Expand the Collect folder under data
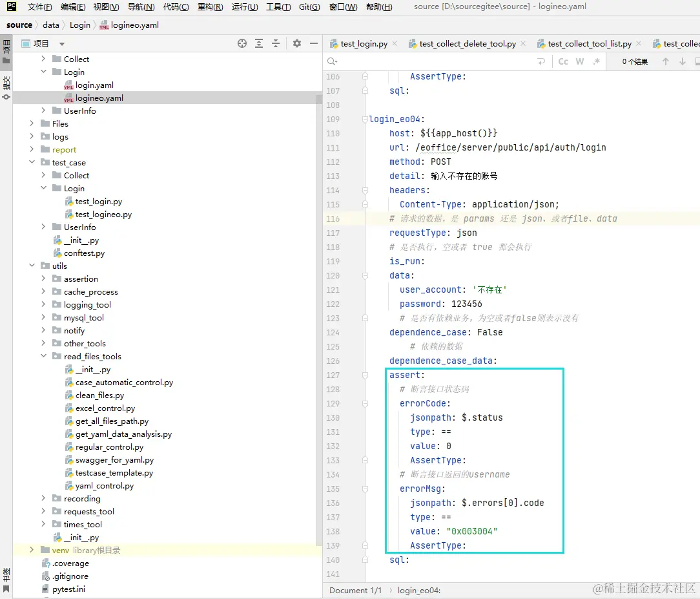This screenshot has width=700, height=599. [x=43, y=59]
